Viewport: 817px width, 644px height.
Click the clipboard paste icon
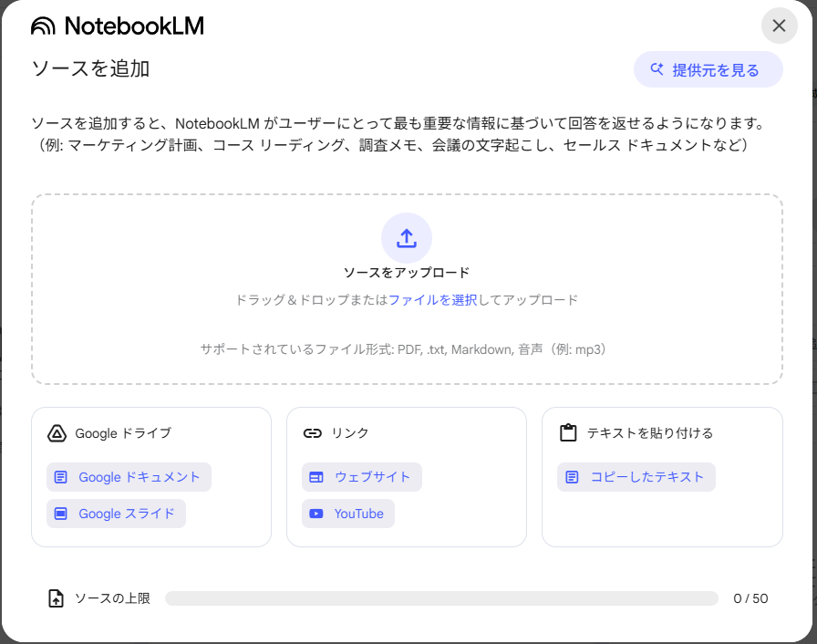(x=568, y=433)
